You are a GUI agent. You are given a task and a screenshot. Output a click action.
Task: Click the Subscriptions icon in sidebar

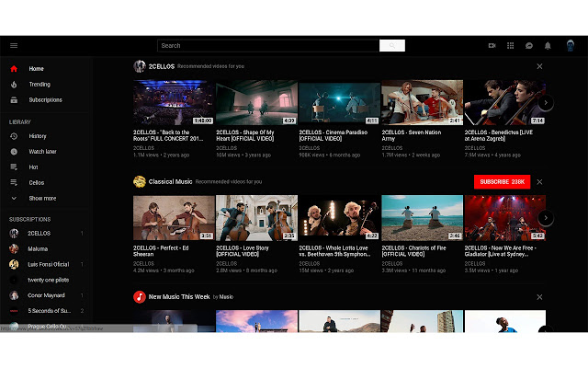pos(14,100)
